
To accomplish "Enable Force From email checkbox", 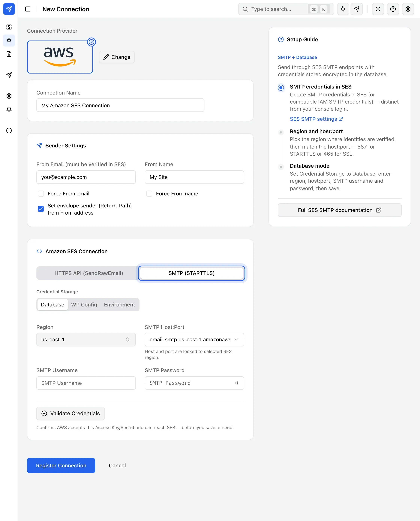I will (41, 194).
